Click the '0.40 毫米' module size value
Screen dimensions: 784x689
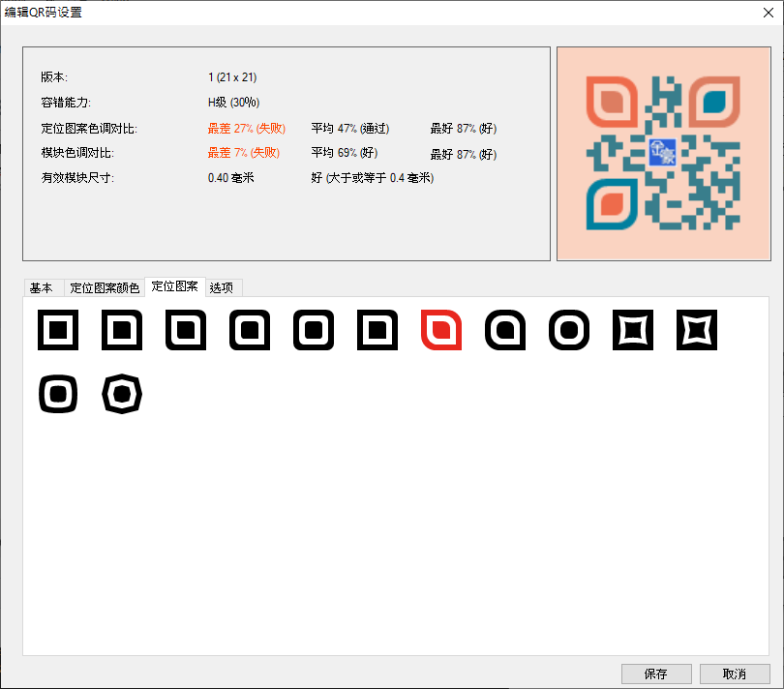(x=230, y=178)
